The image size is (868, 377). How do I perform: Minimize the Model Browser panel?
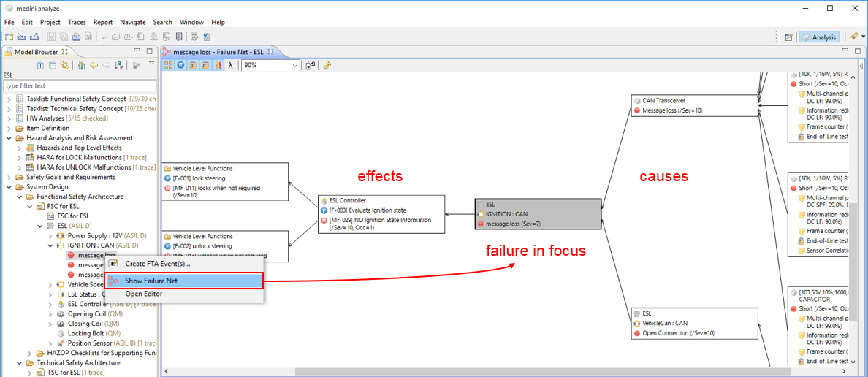[137, 51]
